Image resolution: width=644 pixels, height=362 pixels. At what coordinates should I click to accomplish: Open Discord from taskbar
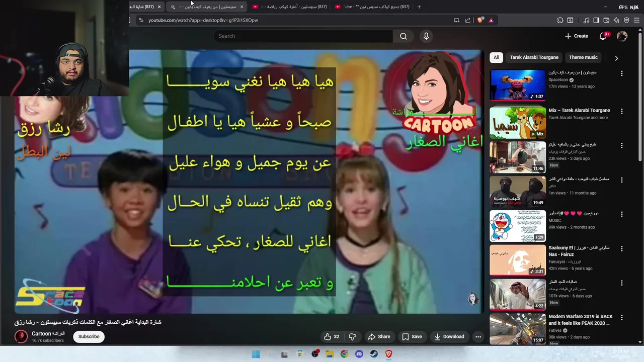tap(359, 354)
